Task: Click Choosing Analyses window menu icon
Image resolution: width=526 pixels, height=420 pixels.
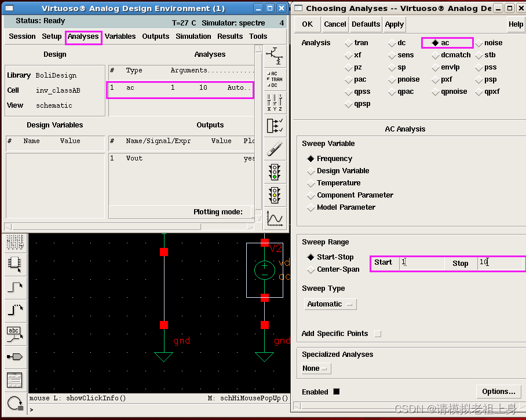Action: click(298, 8)
